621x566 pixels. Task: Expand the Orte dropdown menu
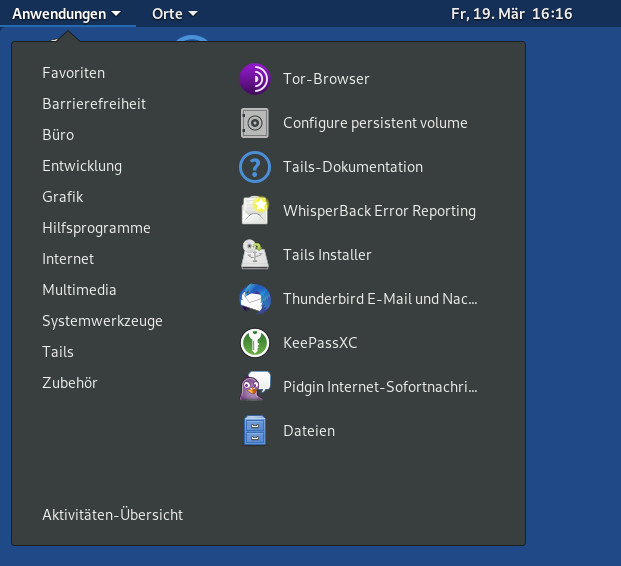(175, 14)
